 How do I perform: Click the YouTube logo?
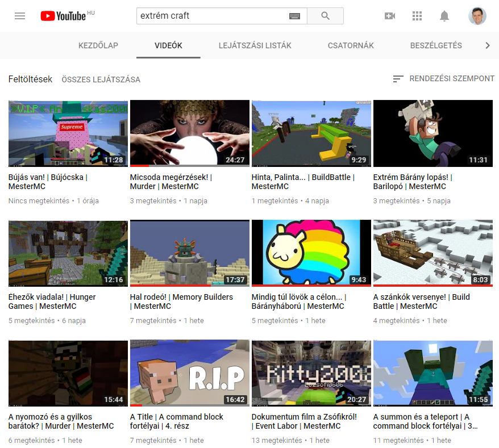[x=63, y=16]
